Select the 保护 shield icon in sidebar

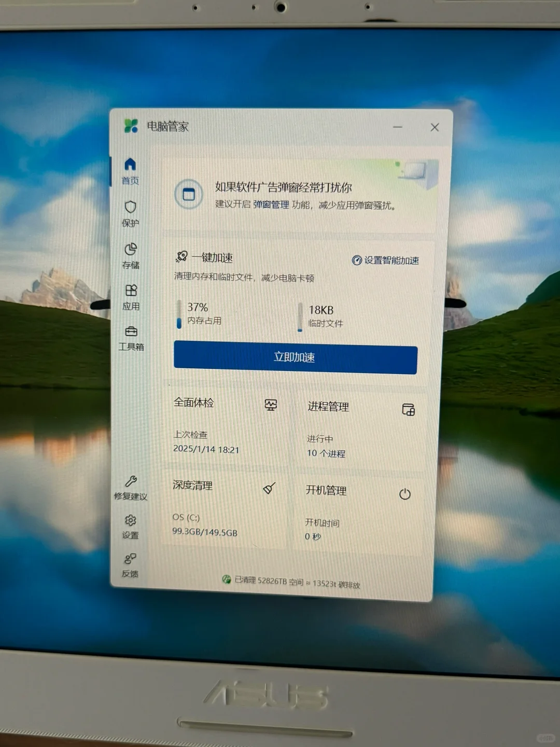pos(130,207)
